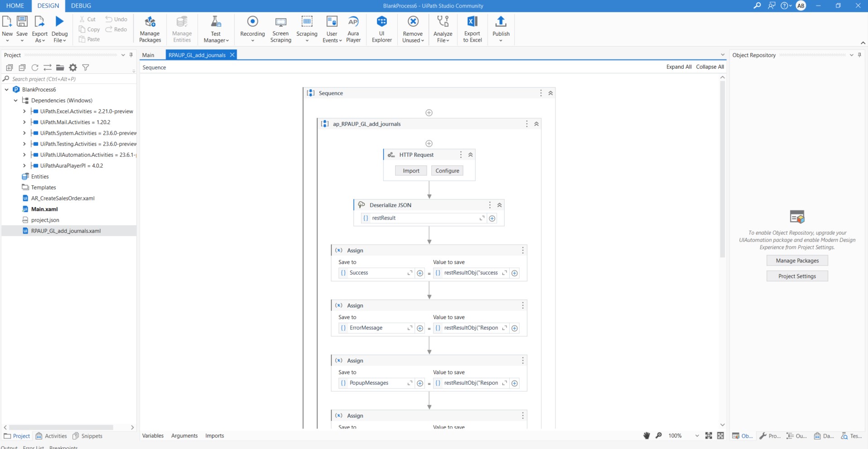The image size is (868, 449).
Task: Open Manage Packages
Action: click(150, 29)
